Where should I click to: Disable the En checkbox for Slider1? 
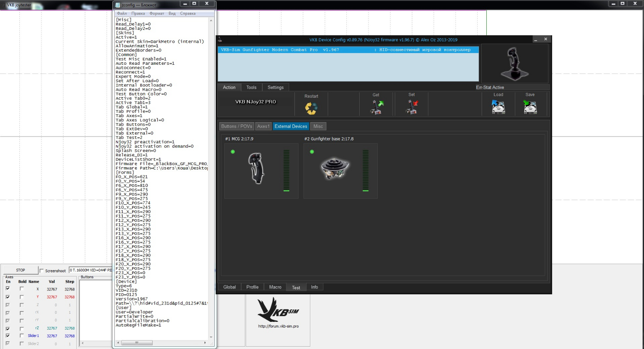8,335
